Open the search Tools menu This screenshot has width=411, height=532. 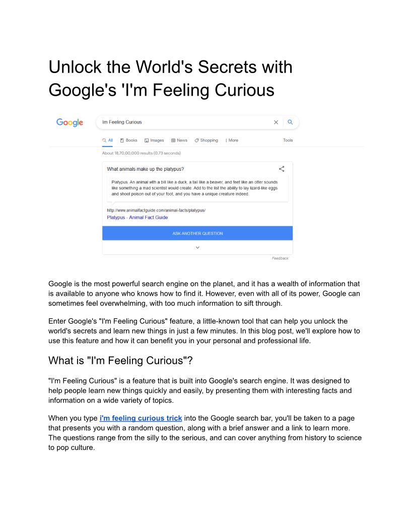pos(288,141)
